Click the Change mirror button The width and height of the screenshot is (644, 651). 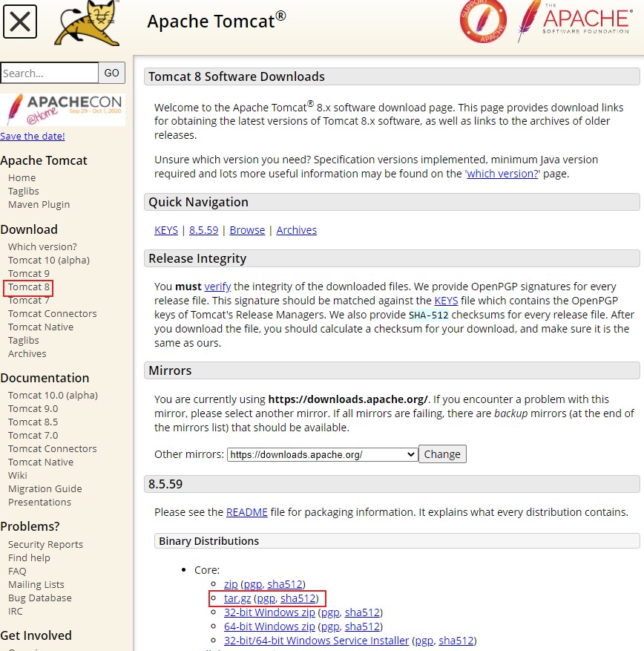[442, 454]
